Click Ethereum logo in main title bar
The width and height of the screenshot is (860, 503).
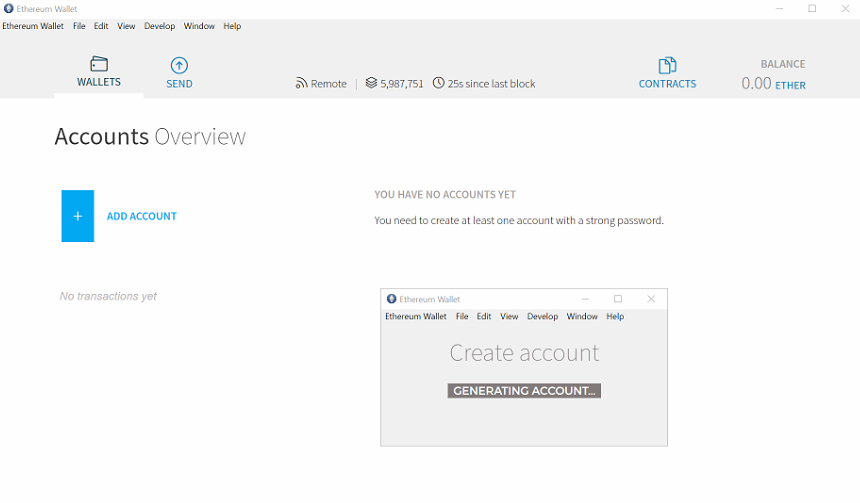coord(8,9)
